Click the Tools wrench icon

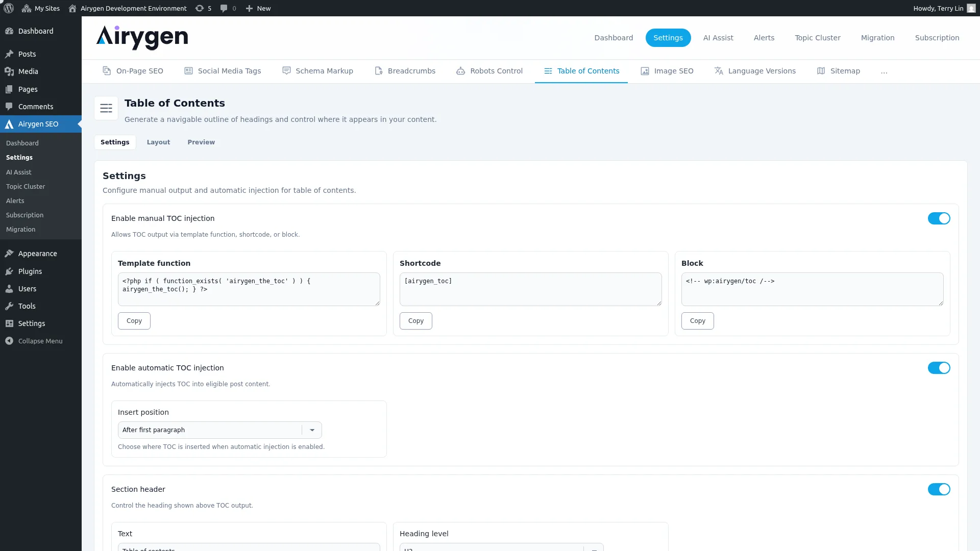click(9, 306)
